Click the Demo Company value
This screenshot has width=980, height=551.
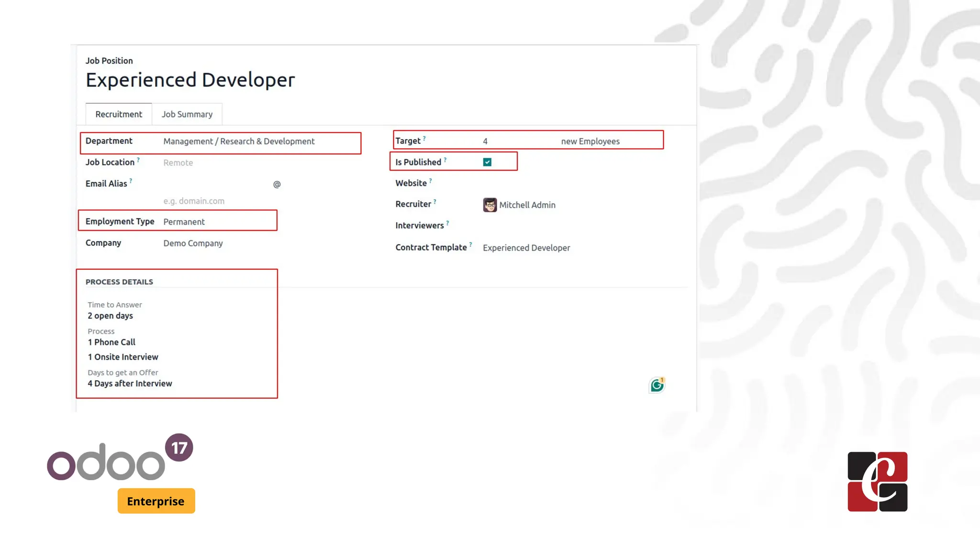(193, 243)
